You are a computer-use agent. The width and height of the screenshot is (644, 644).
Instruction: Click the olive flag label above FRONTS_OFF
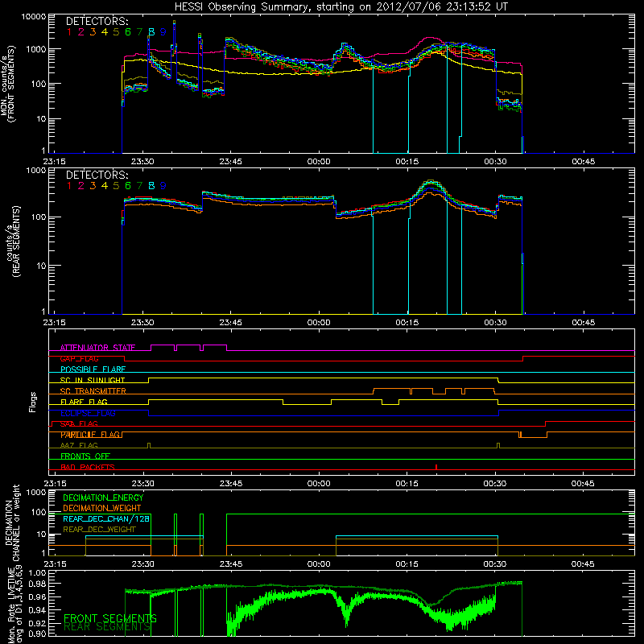(79, 446)
